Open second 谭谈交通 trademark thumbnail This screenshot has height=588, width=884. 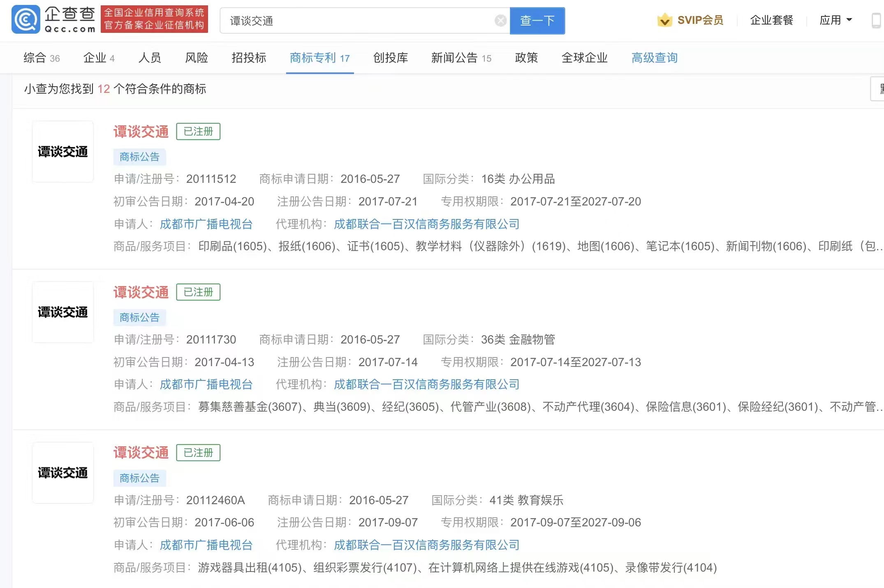(x=63, y=312)
